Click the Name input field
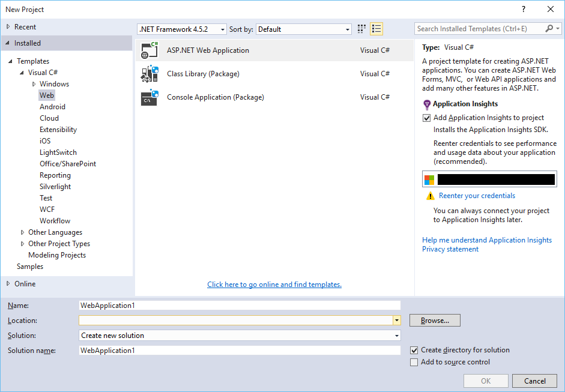The image size is (565, 392). 240,306
